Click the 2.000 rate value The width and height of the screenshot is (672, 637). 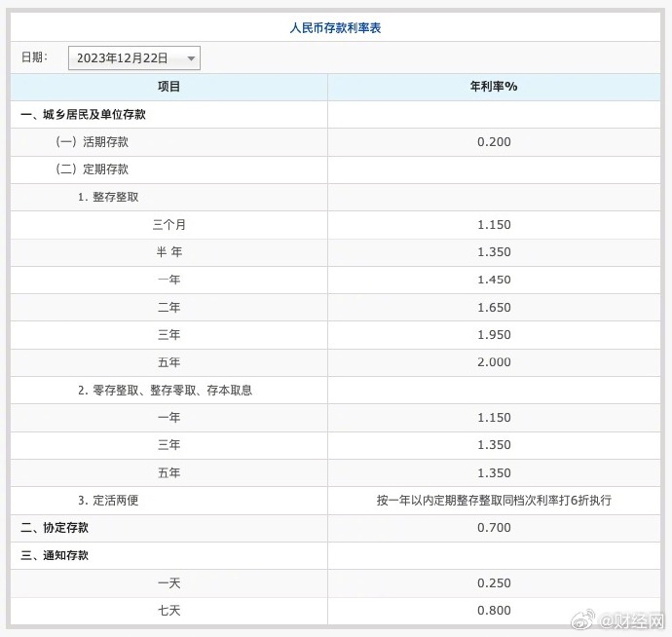pos(494,362)
